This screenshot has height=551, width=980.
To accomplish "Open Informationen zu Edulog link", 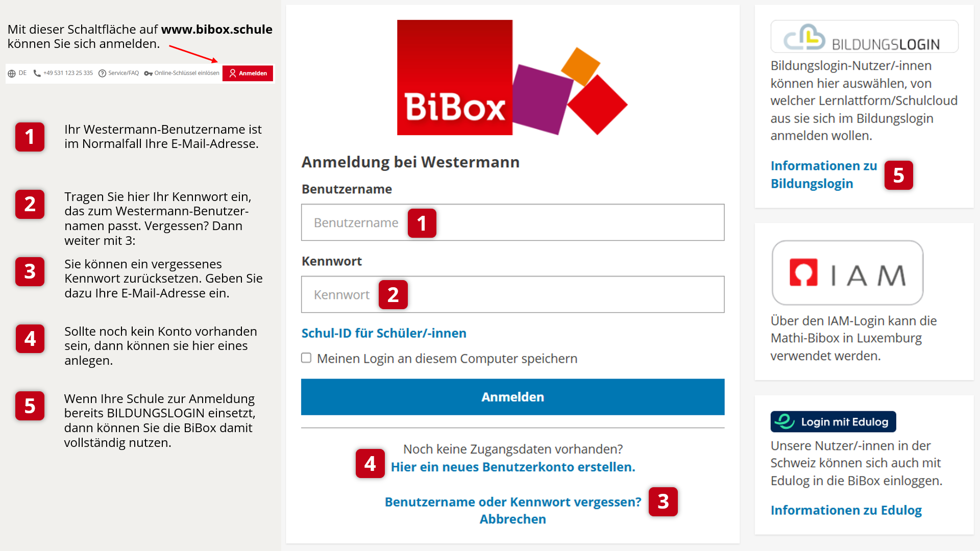I will point(846,510).
